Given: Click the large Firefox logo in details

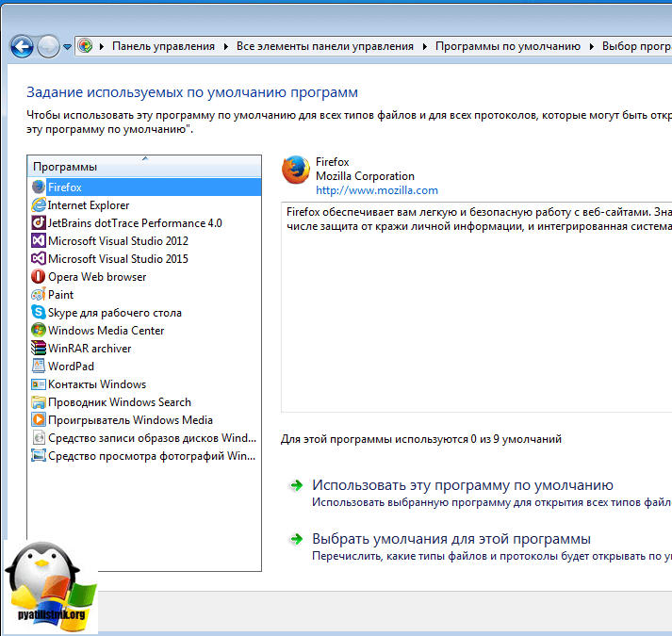Looking at the screenshot, I should (296, 170).
